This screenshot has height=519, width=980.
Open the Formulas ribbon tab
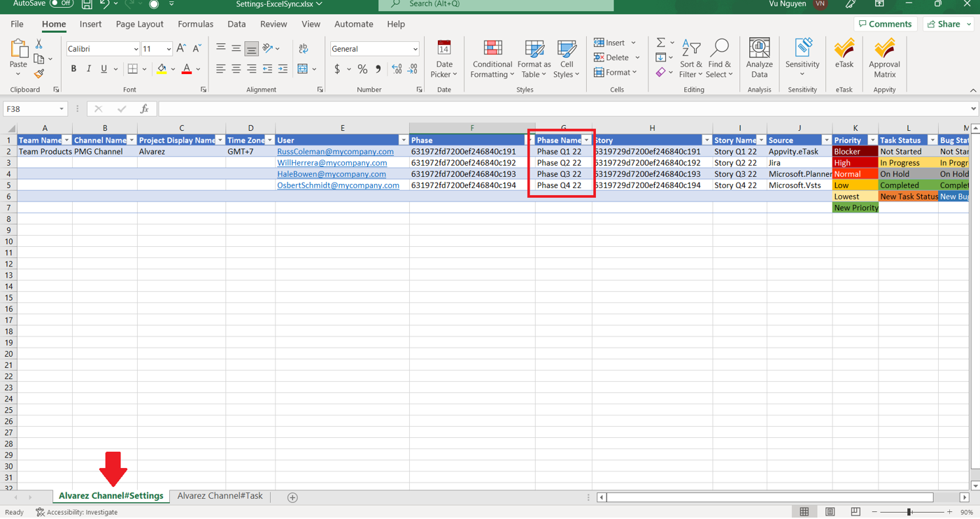point(195,24)
